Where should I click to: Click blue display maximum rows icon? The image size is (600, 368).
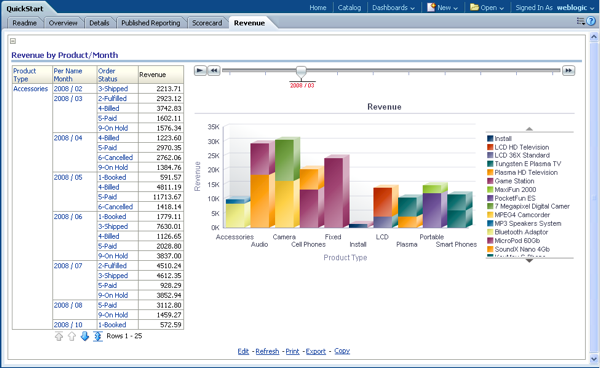pos(98,336)
